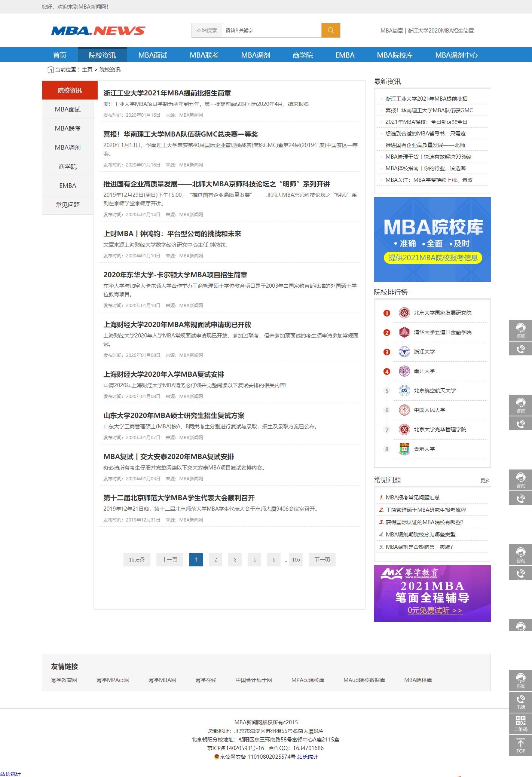The width and height of the screenshot is (532, 777).
Task: Open the 浙江大学2020MBA招生简章 header link
Action: 441,31
